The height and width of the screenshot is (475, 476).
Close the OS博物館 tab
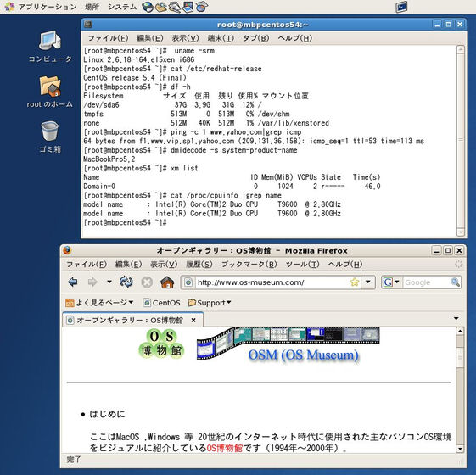193,320
